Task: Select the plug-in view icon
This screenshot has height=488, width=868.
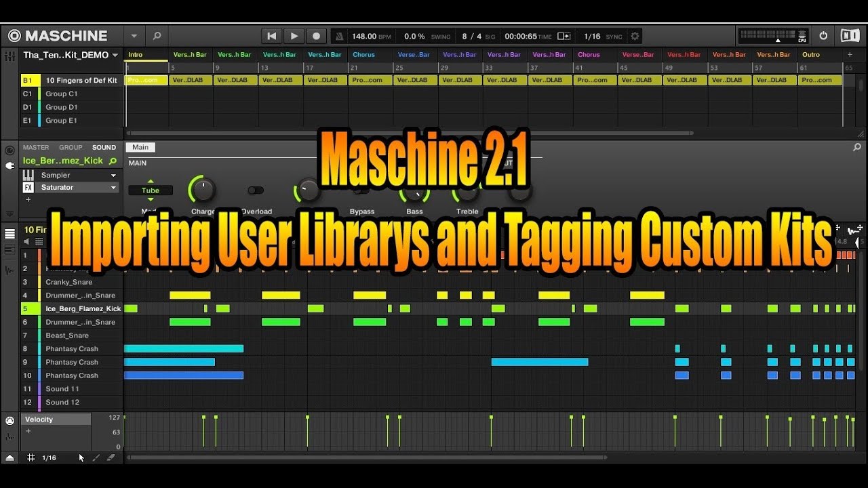Action: pyautogui.click(x=9, y=165)
